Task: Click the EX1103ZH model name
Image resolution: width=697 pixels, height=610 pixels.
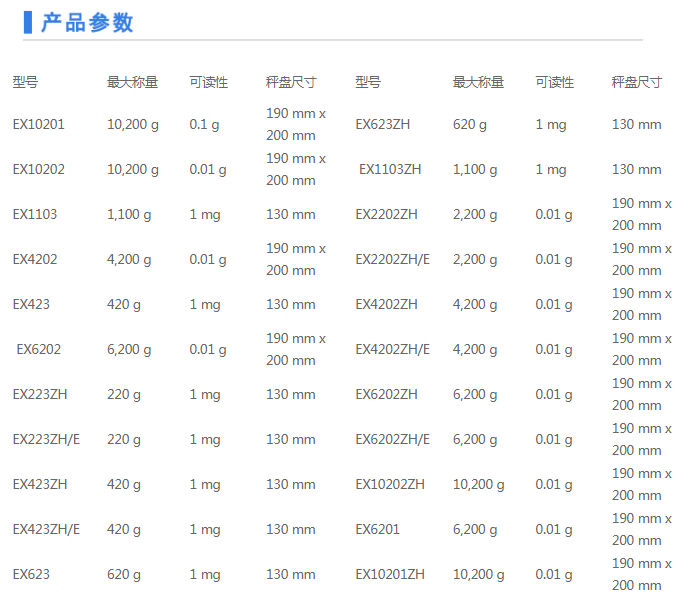Action: 390,170
